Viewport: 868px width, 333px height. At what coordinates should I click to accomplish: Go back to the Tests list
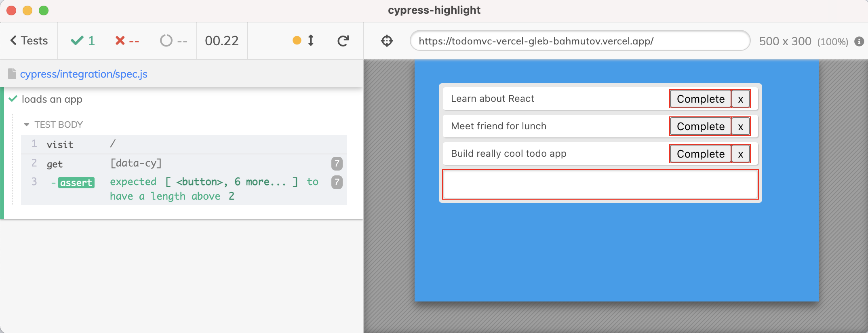point(29,41)
